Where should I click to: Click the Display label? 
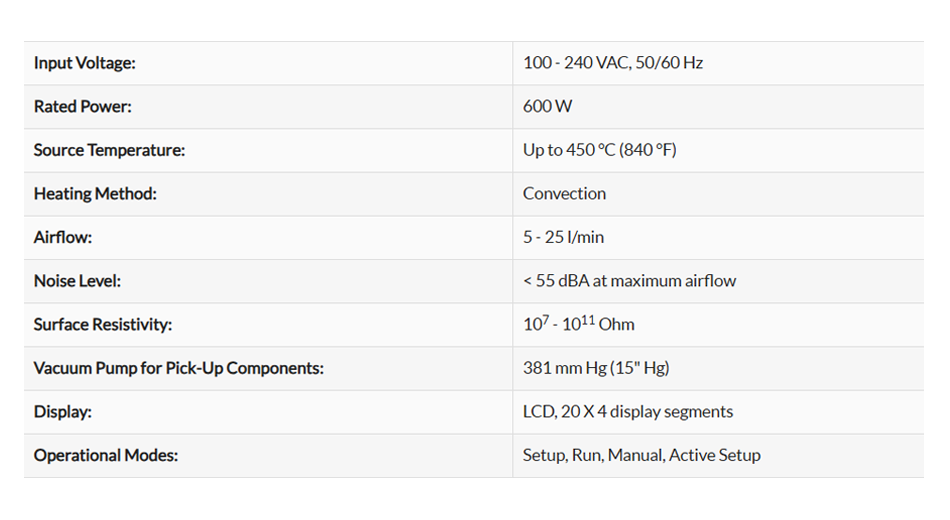63,412
